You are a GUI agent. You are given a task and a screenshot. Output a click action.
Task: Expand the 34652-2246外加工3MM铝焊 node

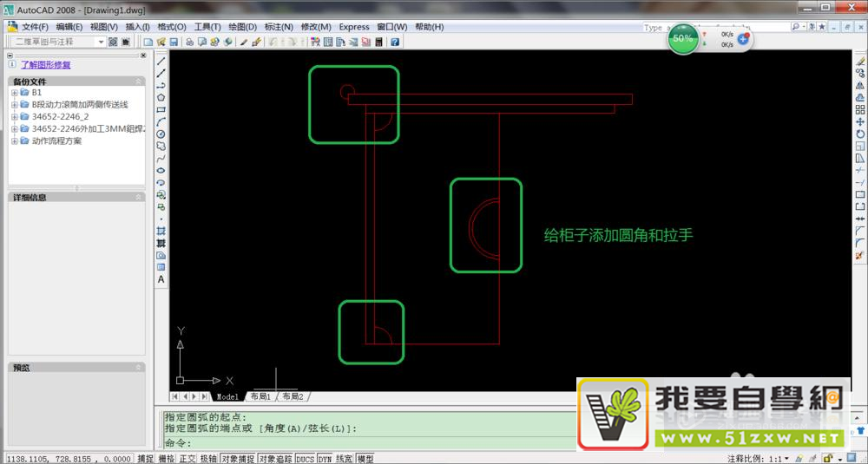(15, 129)
